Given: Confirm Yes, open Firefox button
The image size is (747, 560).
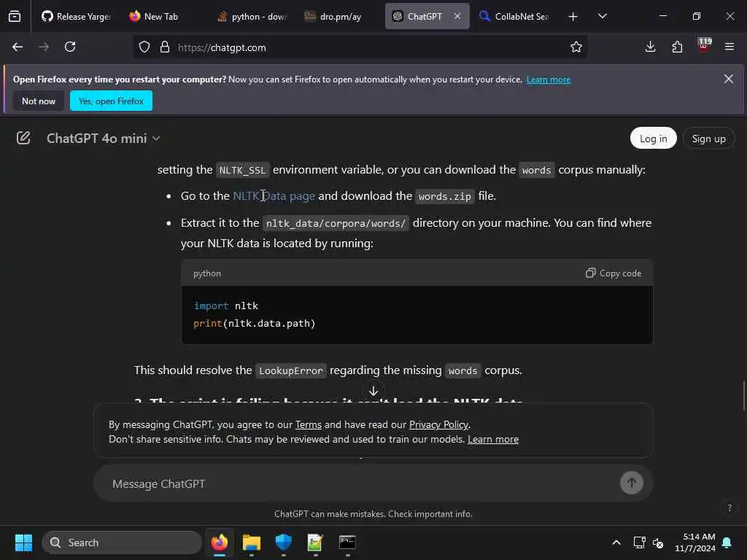Looking at the screenshot, I should (111, 101).
